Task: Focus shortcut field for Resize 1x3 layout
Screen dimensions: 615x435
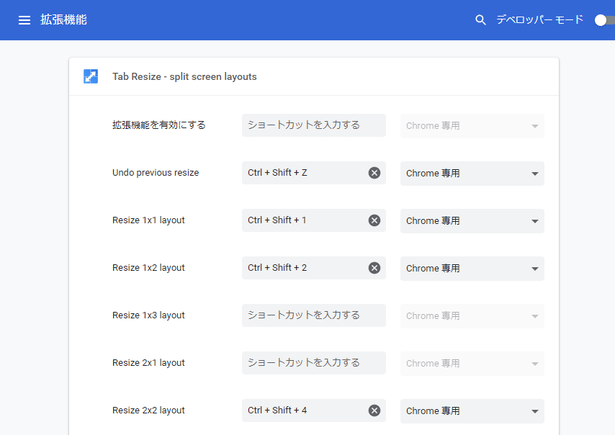Action: click(314, 315)
